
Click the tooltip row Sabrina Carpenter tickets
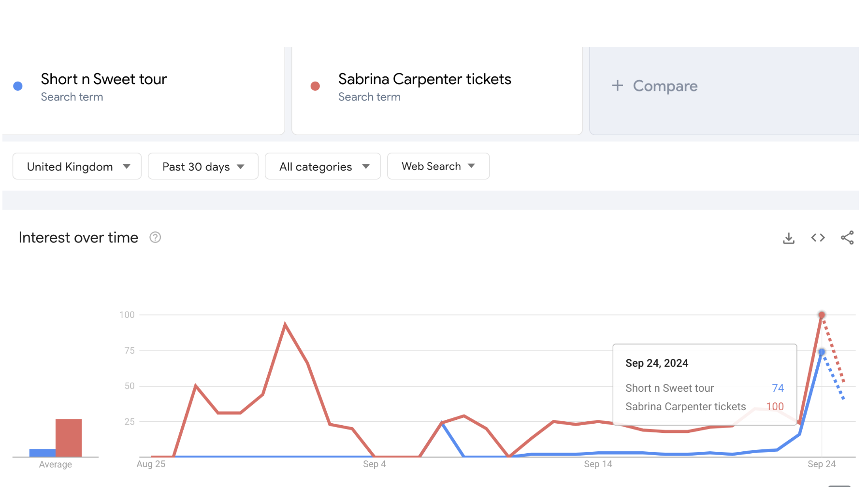click(x=705, y=406)
